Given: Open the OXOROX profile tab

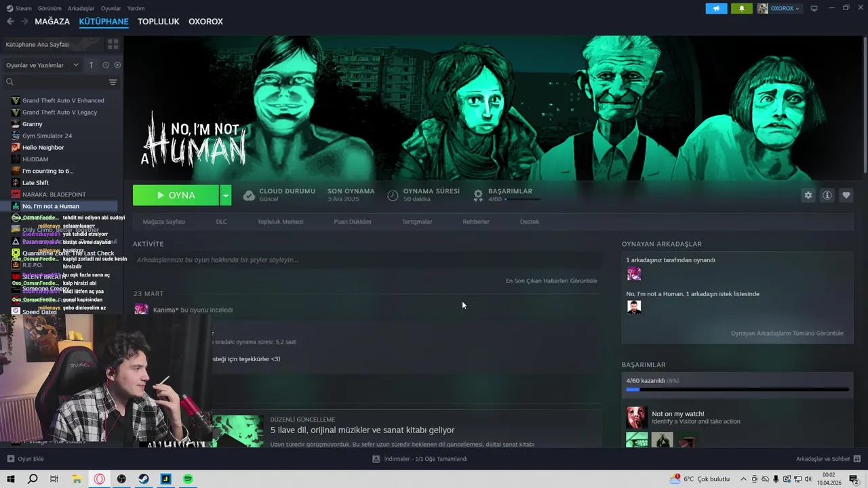Looking at the screenshot, I should [205, 22].
